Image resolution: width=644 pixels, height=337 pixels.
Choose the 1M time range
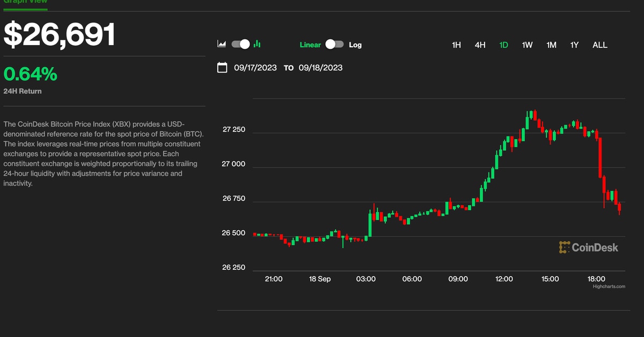551,45
